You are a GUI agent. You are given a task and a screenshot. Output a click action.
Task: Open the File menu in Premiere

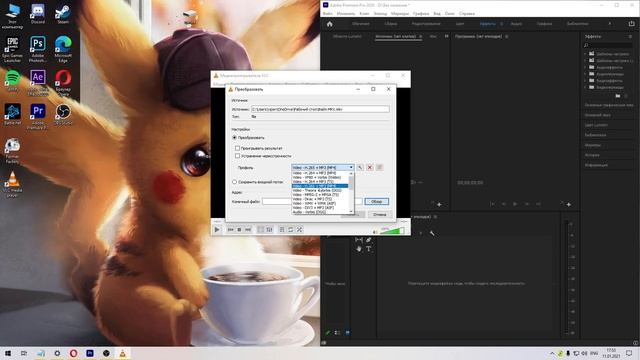(328, 13)
